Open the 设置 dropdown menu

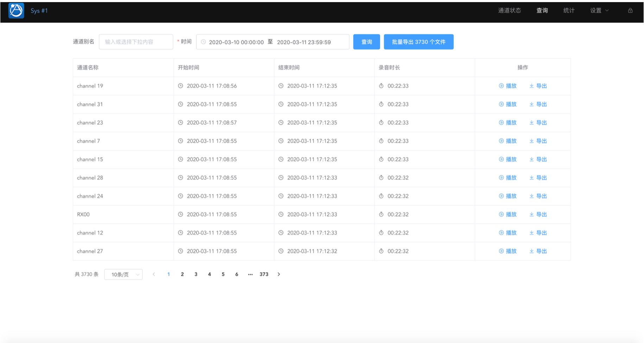coord(599,11)
